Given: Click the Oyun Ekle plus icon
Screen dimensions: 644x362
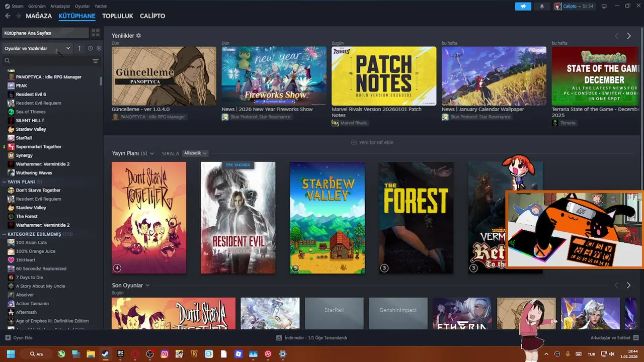Looking at the screenshot, I should click(8, 338).
